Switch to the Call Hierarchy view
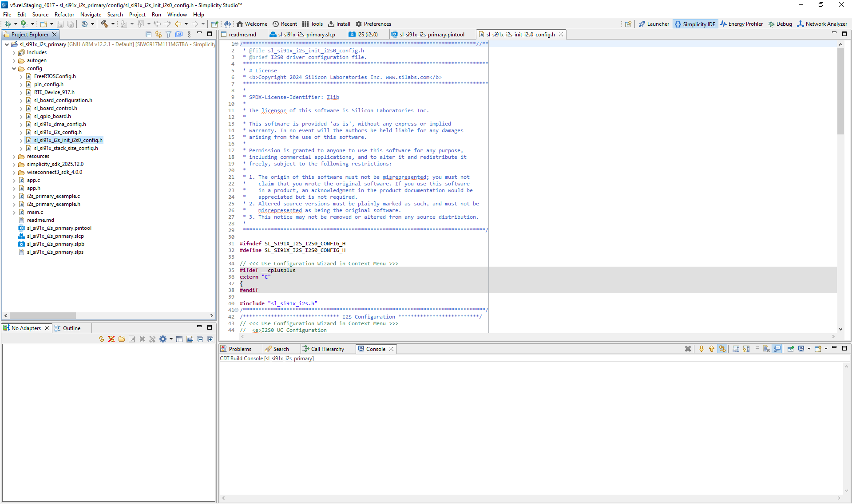This screenshot has height=504, width=852. [327, 349]
